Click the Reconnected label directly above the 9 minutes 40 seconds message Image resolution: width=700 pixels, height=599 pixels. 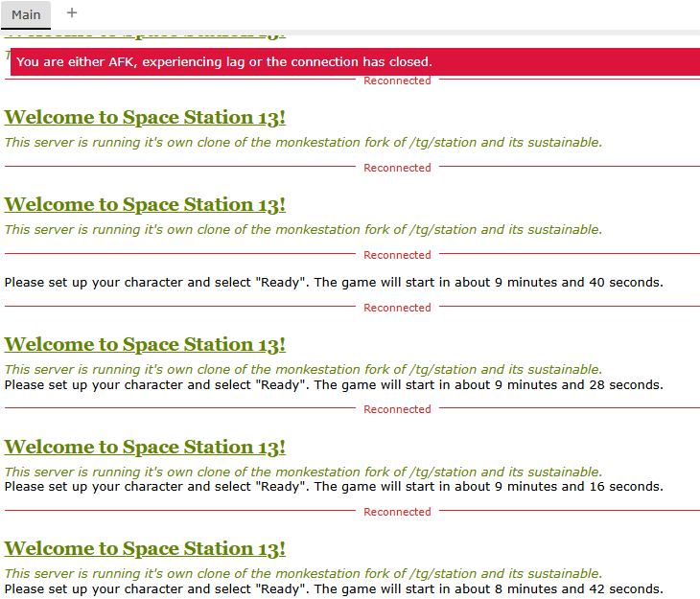point(397,255)
